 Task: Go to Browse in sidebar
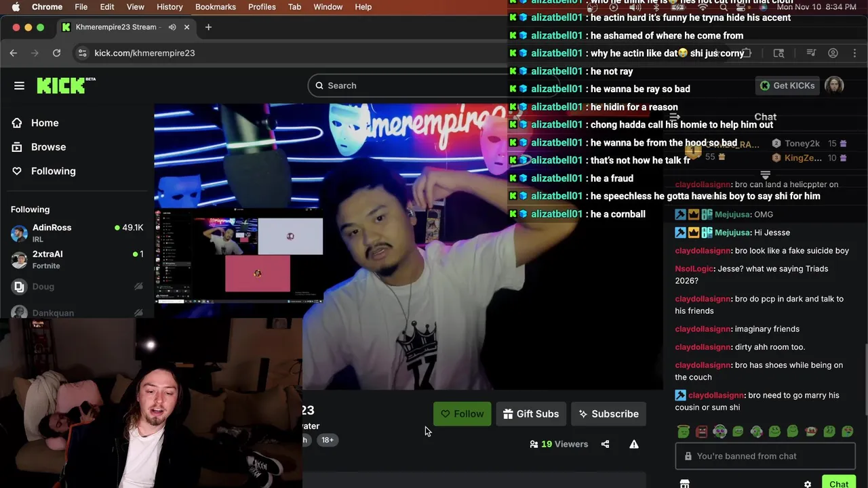(x=48, y=147)
